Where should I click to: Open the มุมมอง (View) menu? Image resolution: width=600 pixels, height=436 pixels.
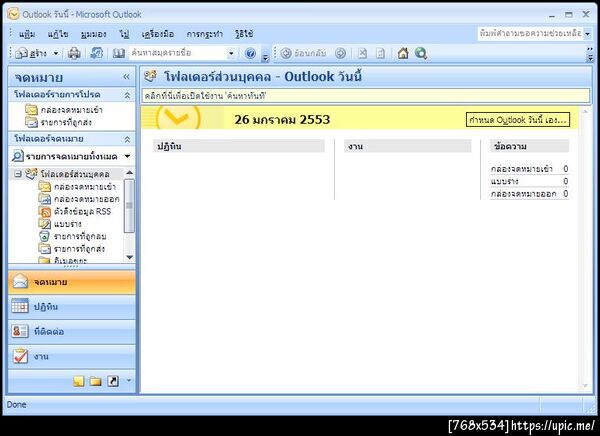[93, 34]
